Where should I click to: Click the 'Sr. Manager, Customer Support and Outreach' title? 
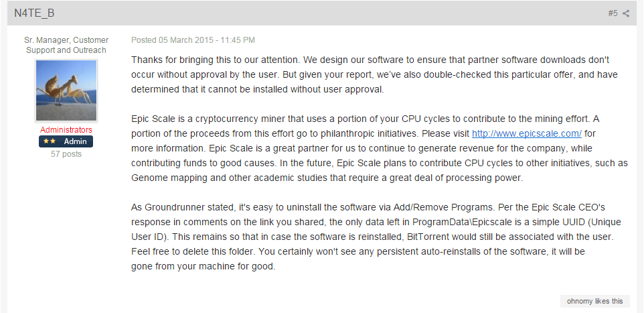pyautogui.click(x=66, y=46)
